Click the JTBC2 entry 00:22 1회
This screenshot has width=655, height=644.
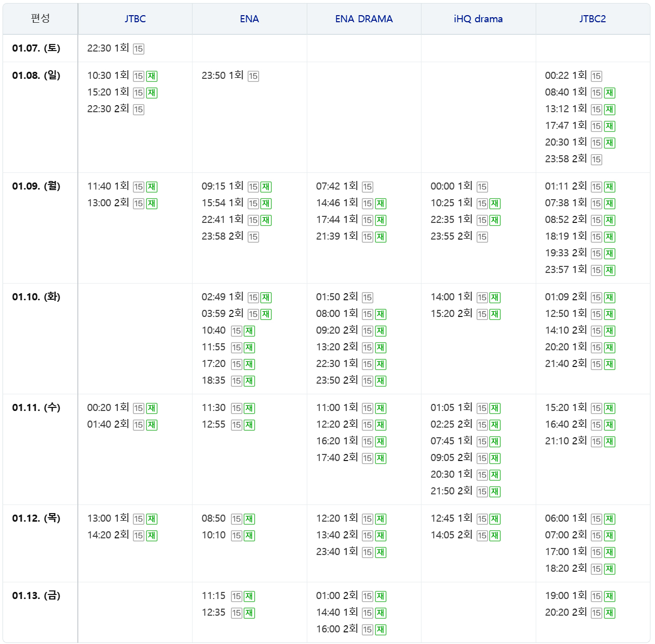[x=566, y=75]
